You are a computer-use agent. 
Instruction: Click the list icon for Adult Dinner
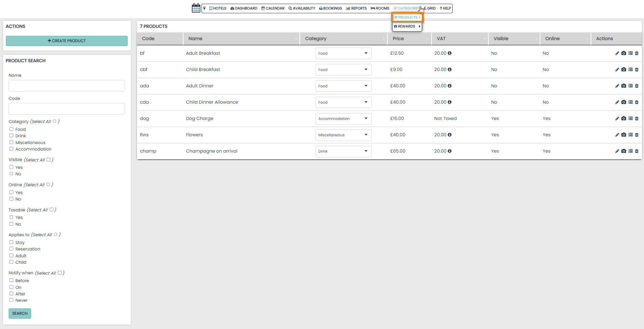(x=630, y=86)
